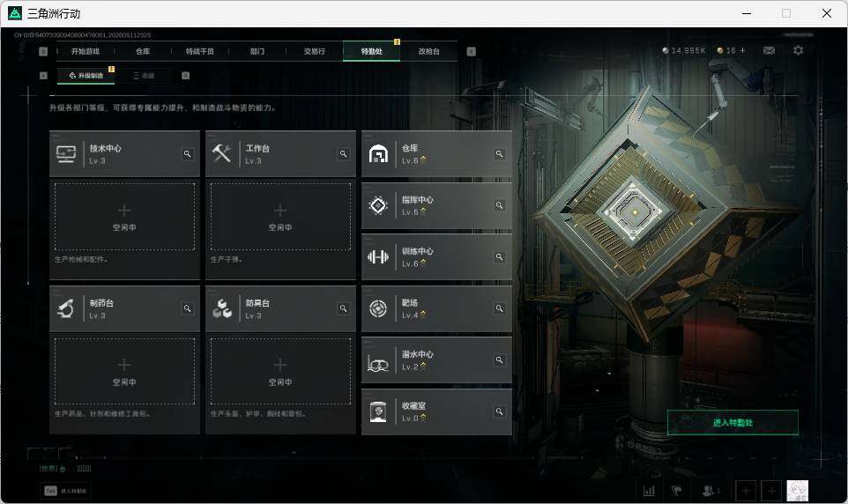Screen dimensions: 848x504
Task: Click the 进入特勤处 green button
Action: pyautogui.click(x=733, y=422)
